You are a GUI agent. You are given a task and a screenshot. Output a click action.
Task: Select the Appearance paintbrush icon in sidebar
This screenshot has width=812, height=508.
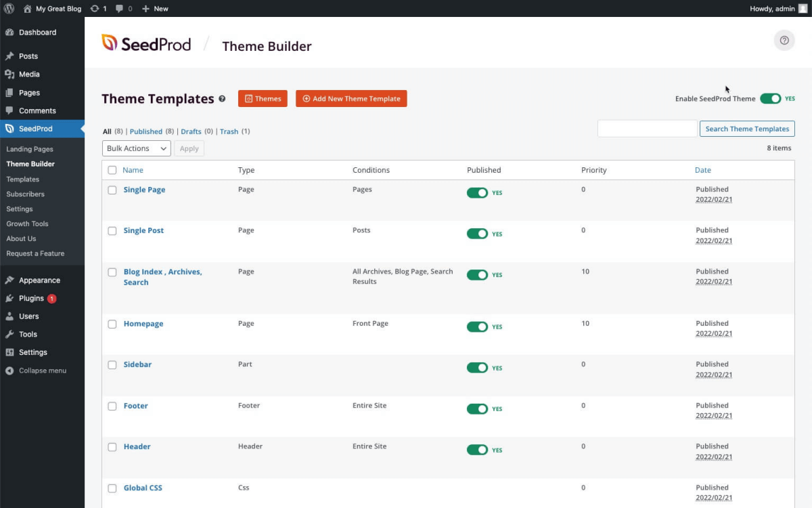click(x=12, y=280)
